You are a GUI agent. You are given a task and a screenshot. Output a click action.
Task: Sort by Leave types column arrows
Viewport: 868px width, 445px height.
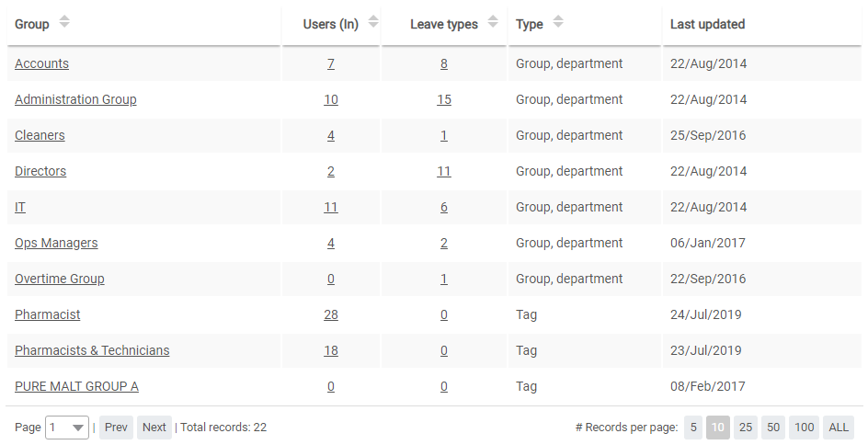pos(493,22)
